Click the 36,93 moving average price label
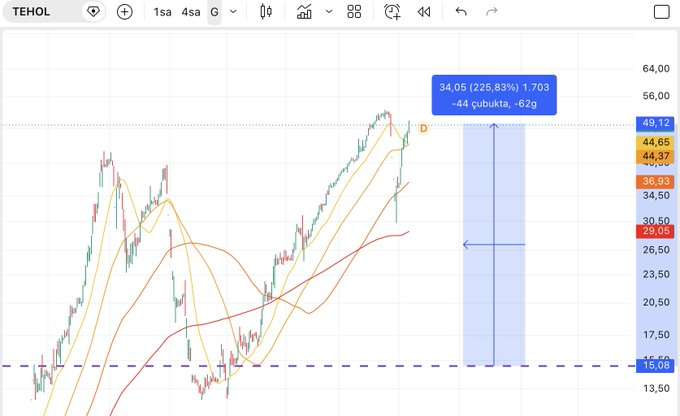Screen dimensions: 680x416 (x=655, y=181)
